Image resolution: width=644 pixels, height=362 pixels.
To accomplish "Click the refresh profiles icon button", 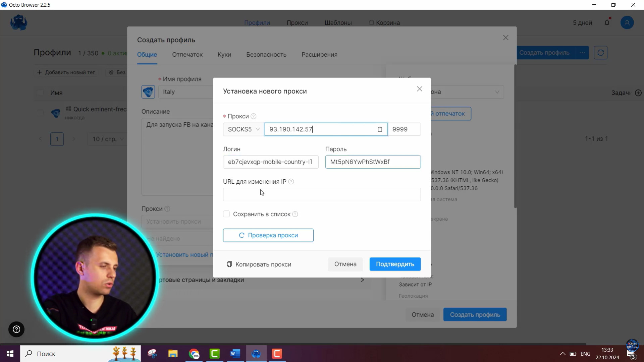I will (600, 53).
